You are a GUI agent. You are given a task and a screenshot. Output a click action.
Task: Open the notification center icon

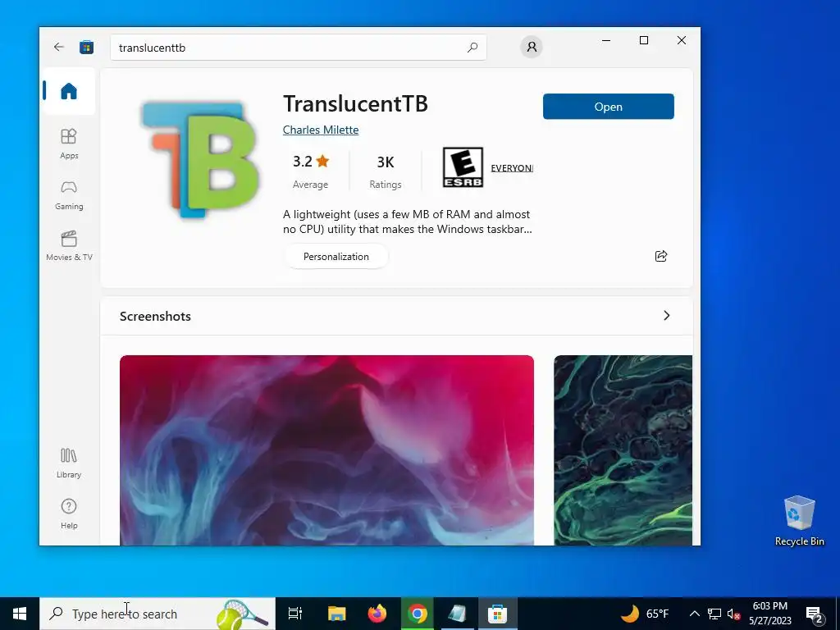[815, 614]
